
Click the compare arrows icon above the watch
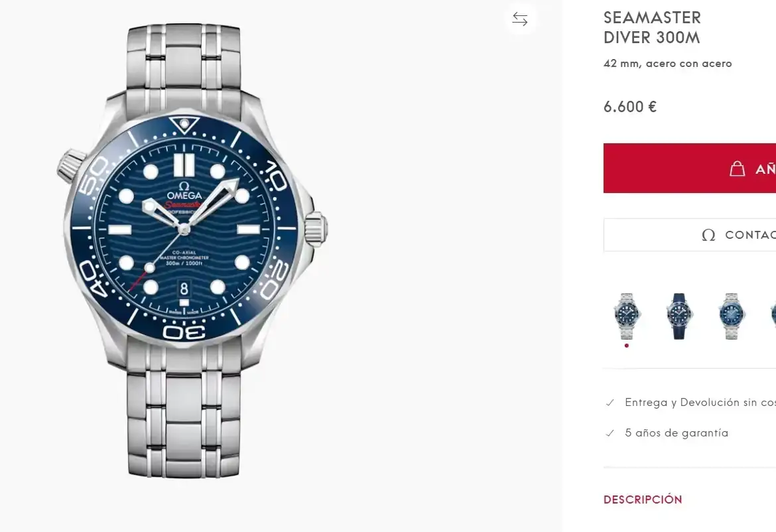point(520,19)
